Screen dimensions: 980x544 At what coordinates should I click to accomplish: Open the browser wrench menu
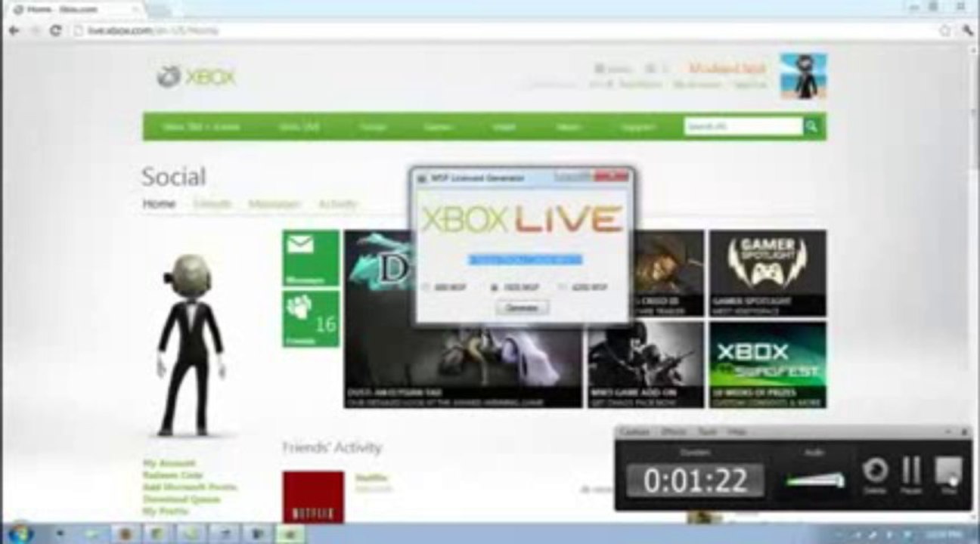point(969,30)
